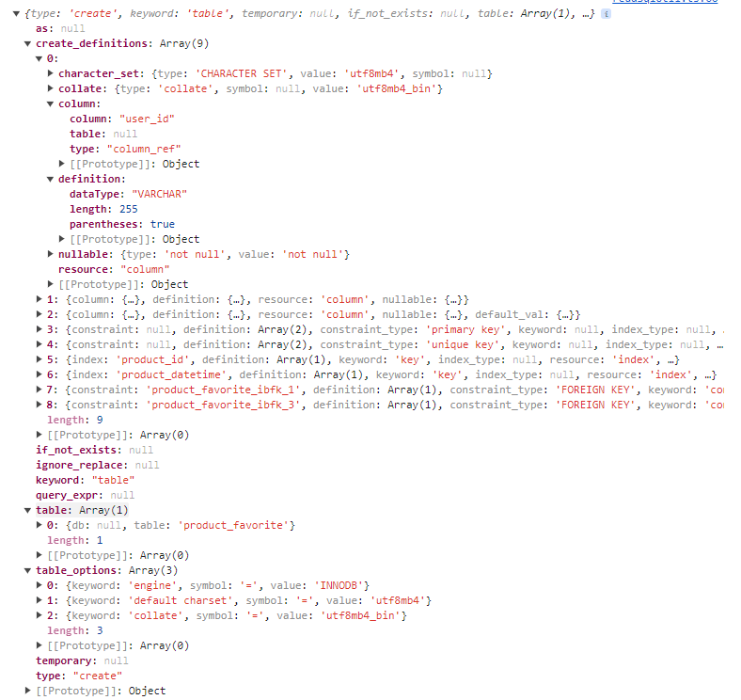Expand item 6 product_datetime index
Image resolution: width=741 pixels, height=700 pixels.
39,374
